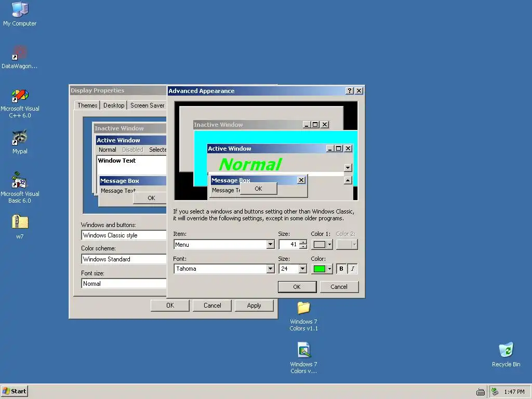
Task: Switch to the Screen Saver tab
Action: 147,105
